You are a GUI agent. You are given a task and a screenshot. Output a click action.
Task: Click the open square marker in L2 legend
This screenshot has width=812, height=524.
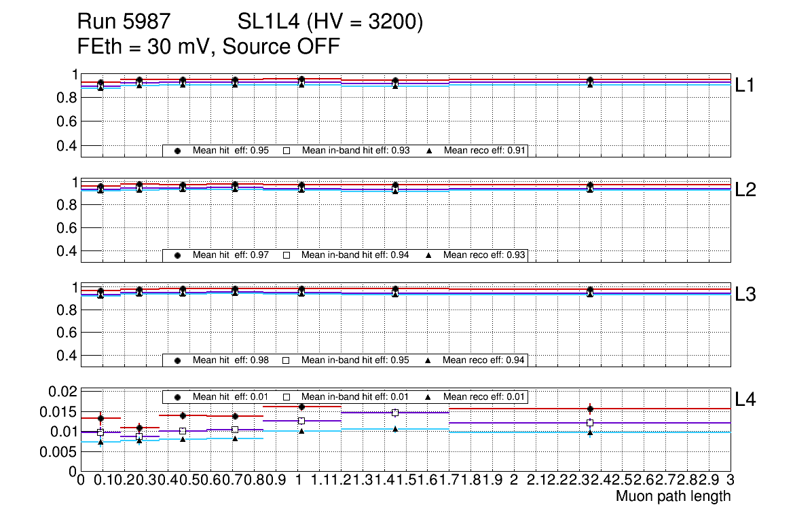pos(287,255)
